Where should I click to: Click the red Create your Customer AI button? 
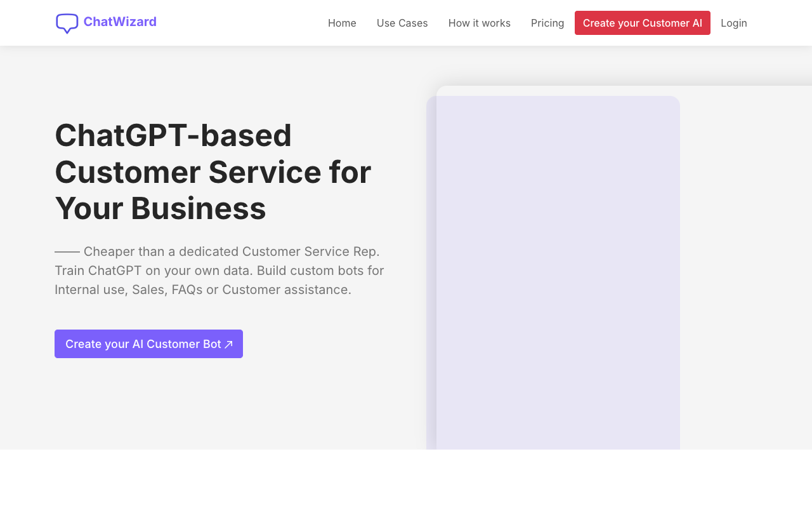pyautogui.click(x=643, y=23)
